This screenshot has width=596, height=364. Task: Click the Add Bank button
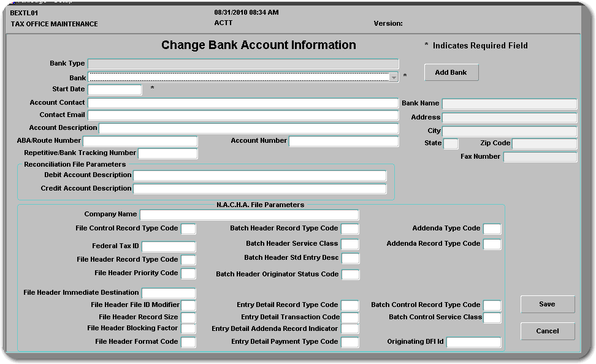coord(451,72)
